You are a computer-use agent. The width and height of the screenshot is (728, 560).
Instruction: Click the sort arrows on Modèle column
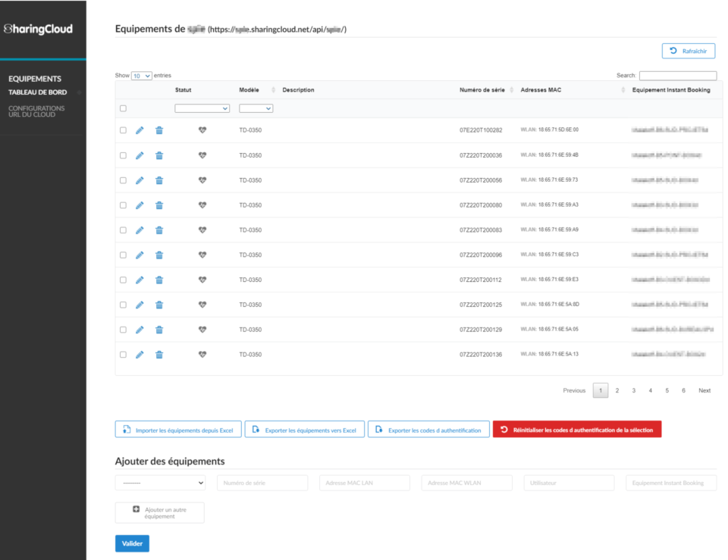click(x=273, y=90)
